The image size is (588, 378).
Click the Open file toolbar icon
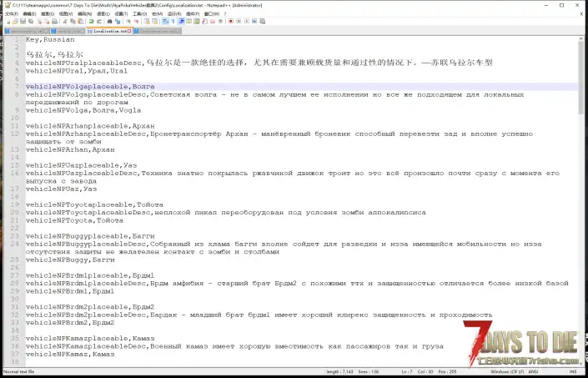pos(15,22)
